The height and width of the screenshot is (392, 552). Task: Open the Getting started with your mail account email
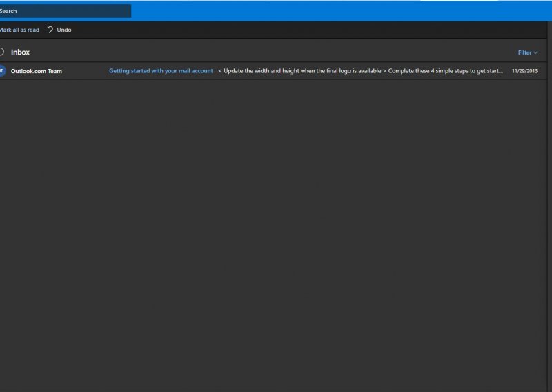coord(161,71)
